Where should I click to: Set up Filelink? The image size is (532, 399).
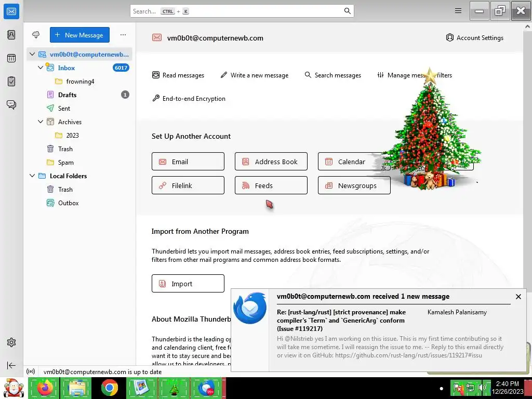(188, 185)
